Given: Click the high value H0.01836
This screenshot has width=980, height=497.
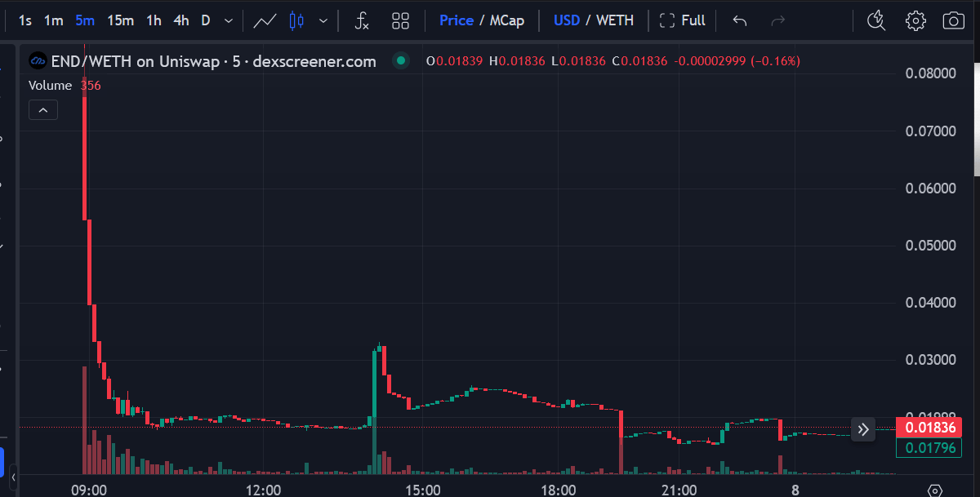Looking at the screenshot, I should coord(516,61).
